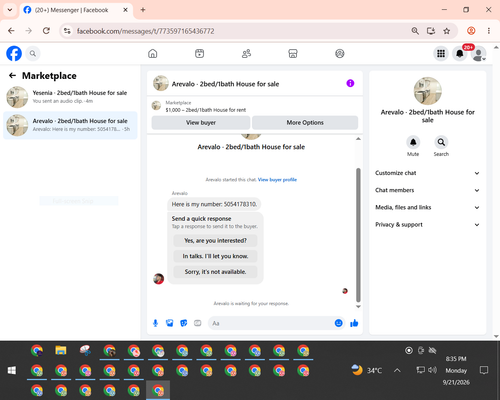
Task: Open the GIF picker icon
Action: click(198, 323)
